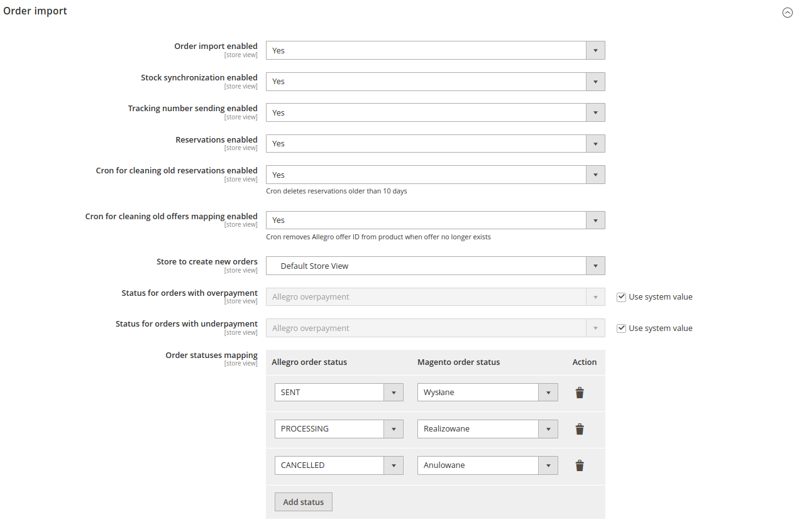Click the Order statuses mapping label
Image resolution: width=804 pixels, height=532 pixels.
(212, 356)
